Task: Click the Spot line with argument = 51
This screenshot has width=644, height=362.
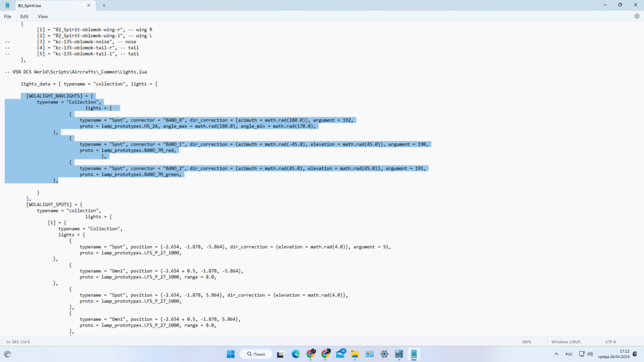Action: click(235, 247)
